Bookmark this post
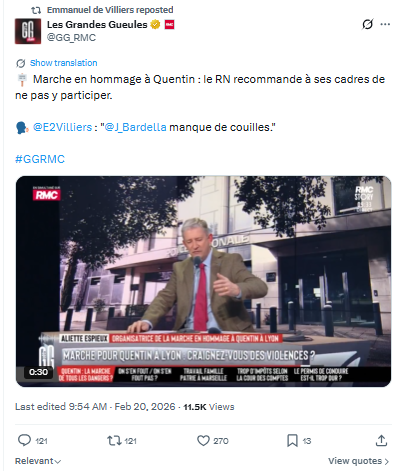The image size is (401, 471). click(x=292, y=441)
